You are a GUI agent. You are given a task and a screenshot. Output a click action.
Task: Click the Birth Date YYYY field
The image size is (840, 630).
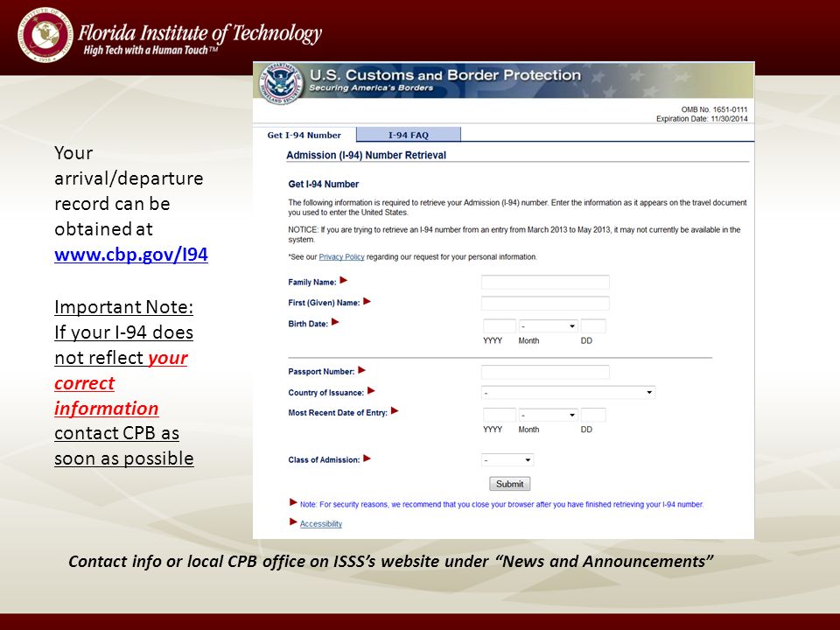pyautogui.click(x=500, y=325)
